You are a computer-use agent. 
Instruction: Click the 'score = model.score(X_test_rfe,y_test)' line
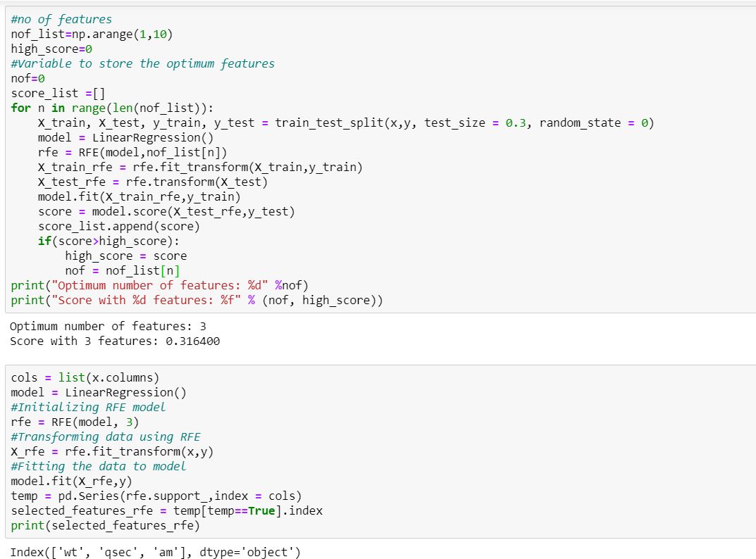(166, 211)
